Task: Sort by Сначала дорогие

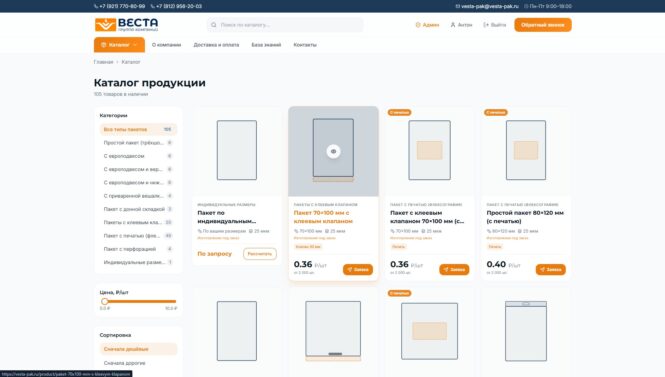Action: point(138,363)
